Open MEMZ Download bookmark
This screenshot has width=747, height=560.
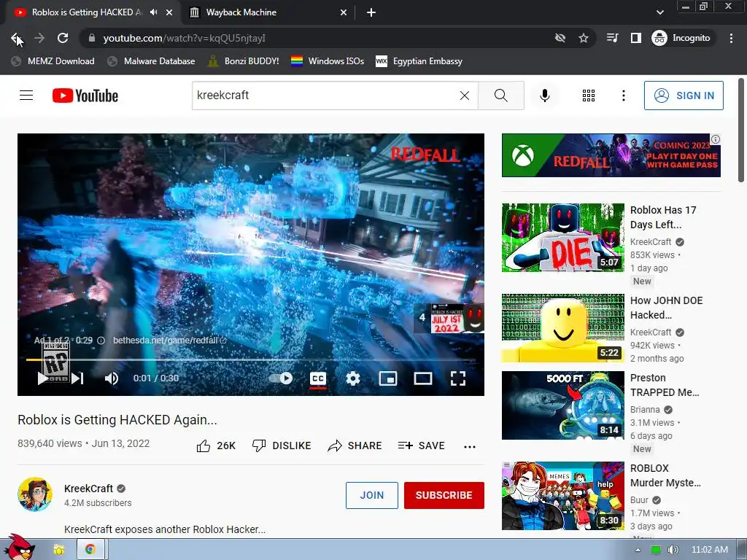53,61
